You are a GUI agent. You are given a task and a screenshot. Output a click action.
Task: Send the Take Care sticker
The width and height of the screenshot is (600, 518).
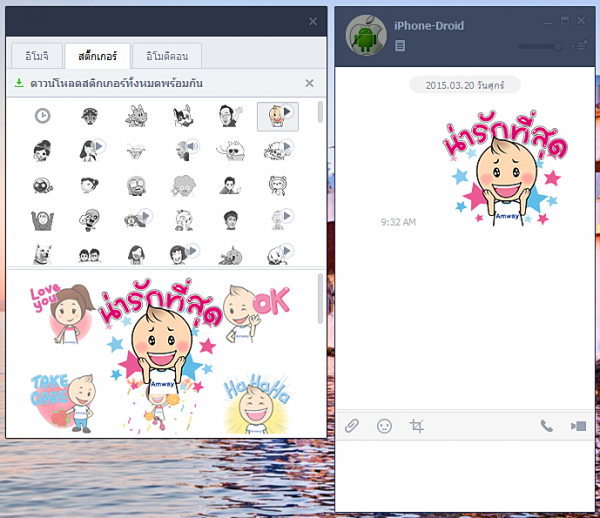(x=63, y=403)
